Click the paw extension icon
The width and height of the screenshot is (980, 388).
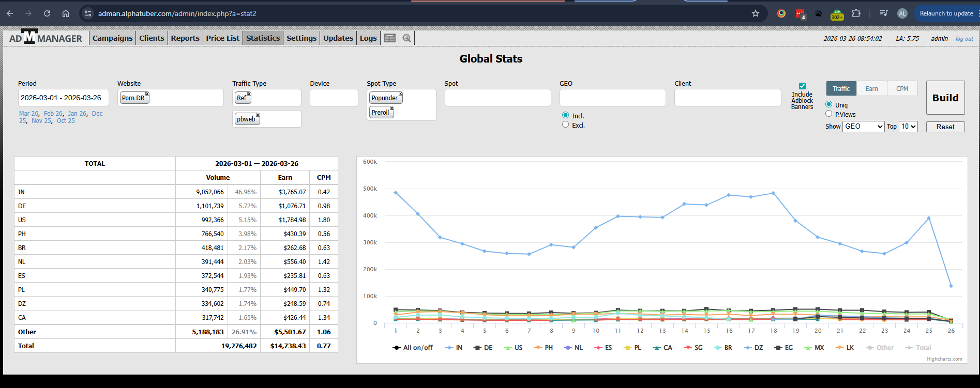coord(818,13)
